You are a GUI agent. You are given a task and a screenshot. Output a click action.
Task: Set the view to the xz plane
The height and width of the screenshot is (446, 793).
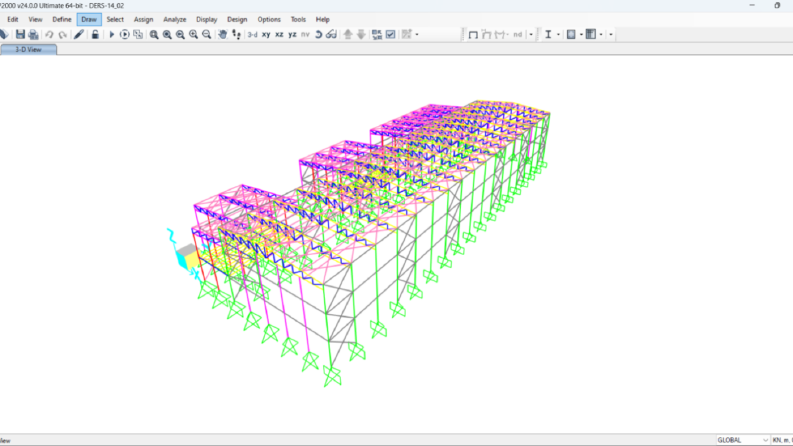pyautogui.click(x=279, y=34)
